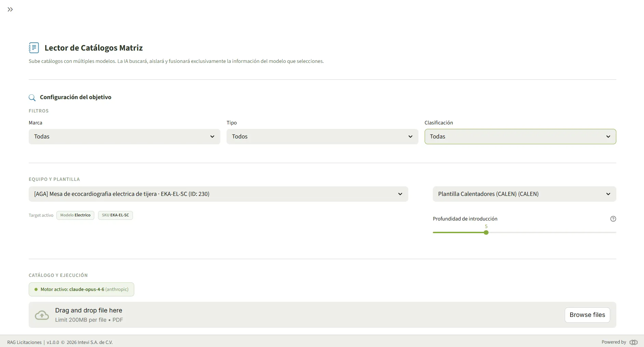
Task: Click the catalog notebook icon beside title
Action: [34, 48]
